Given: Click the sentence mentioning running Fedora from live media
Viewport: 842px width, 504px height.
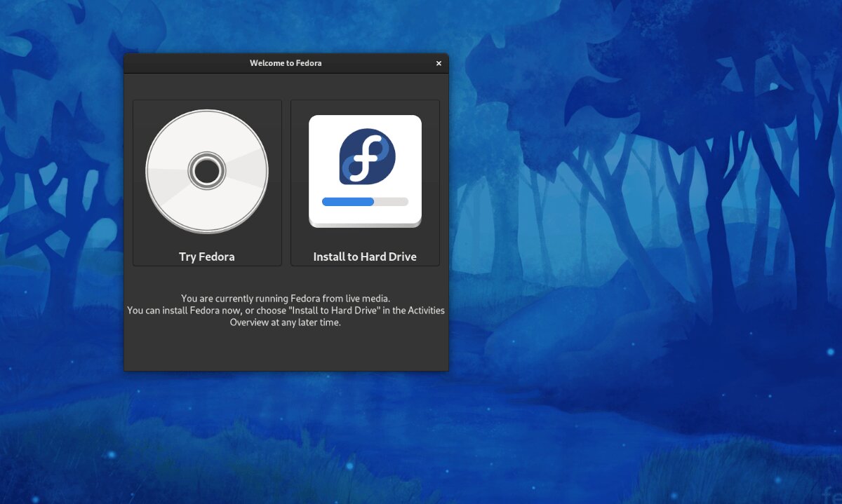Looking at the screenshot, I should tap(286, 298).
